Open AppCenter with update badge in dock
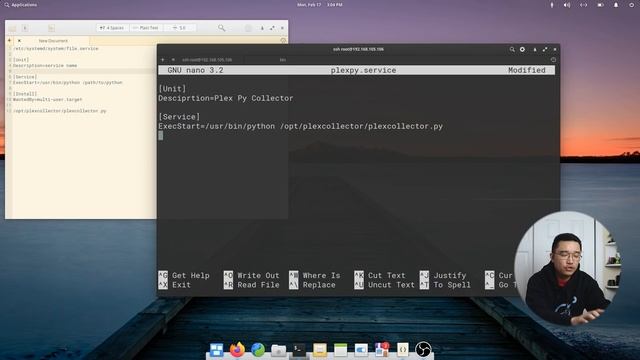The height and width of the screenshot is (360, 640). (x=382, y=350)
